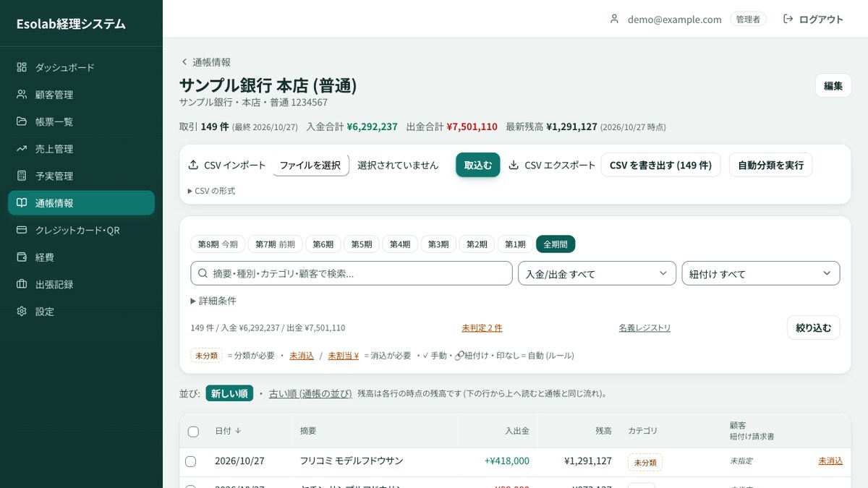Click the 通帳情報 open book icon
The width and height of the screenshot is (868, 488).
(x=22, y=203)
